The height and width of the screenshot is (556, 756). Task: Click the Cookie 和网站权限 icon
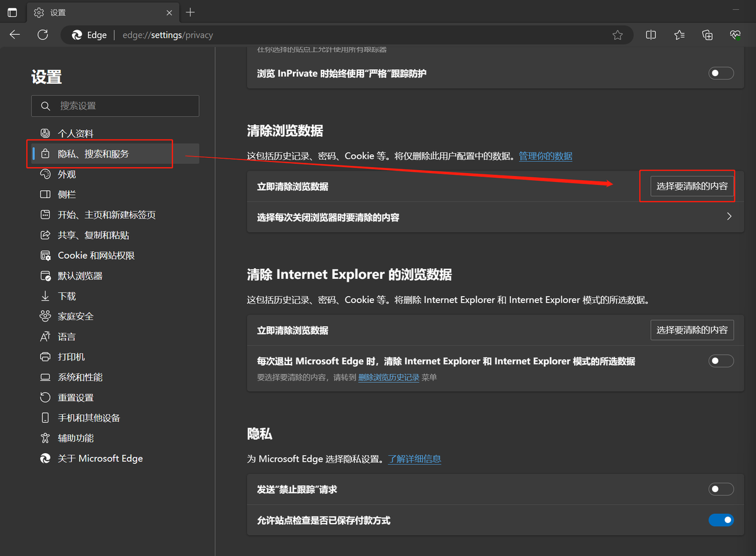[x=45, y=255]
